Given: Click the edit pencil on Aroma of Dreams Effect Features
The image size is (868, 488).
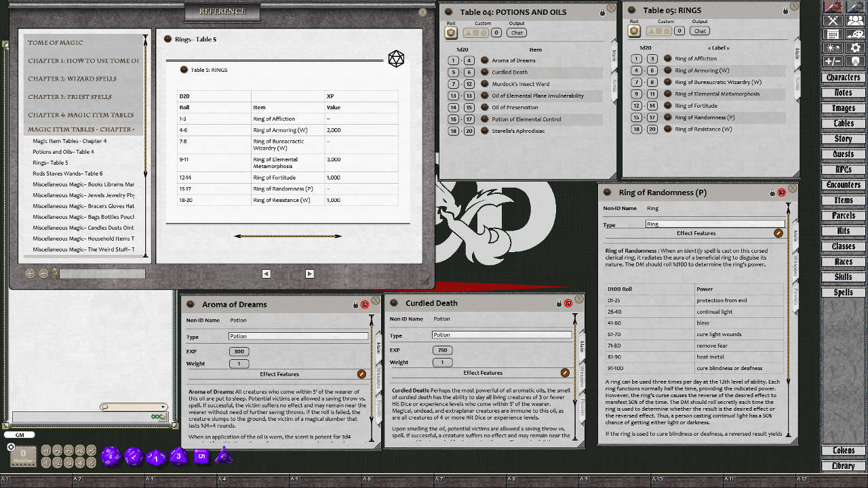Looking at the screenshot, I should (361, 373).
